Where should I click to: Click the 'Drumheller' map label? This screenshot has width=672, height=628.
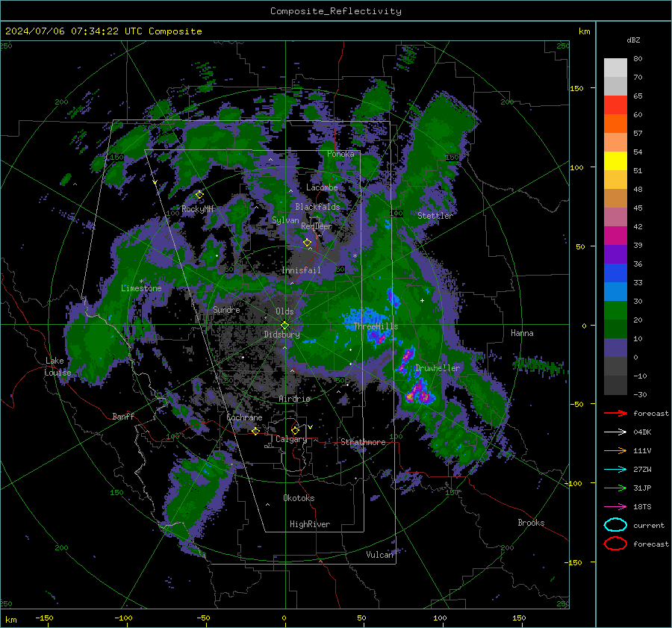click(438, 368)
